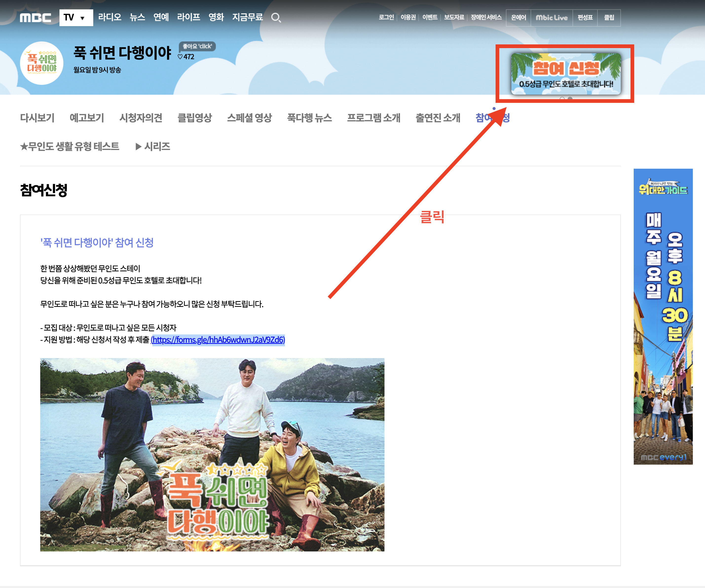This screenshot has width=705, height=588.
Task: Open the 클립영상 tab
Action: click(x=194, y=118)
